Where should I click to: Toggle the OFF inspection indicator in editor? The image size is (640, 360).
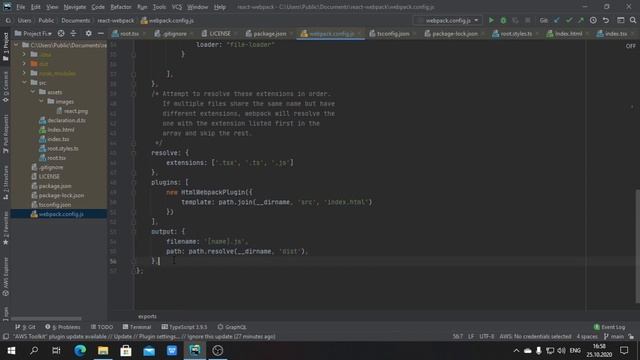(630, 46)
